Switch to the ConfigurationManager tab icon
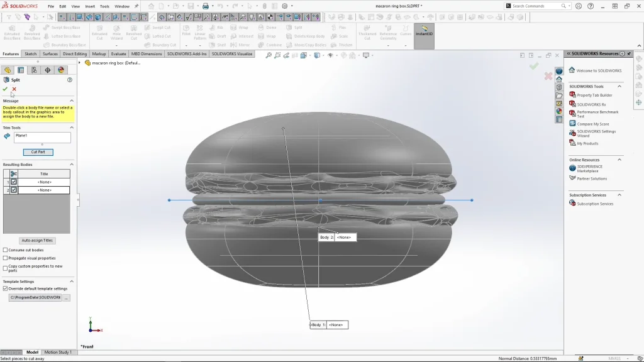Image resolution: width=644 pixels, height=362 pixels. (x=34, y=70)
